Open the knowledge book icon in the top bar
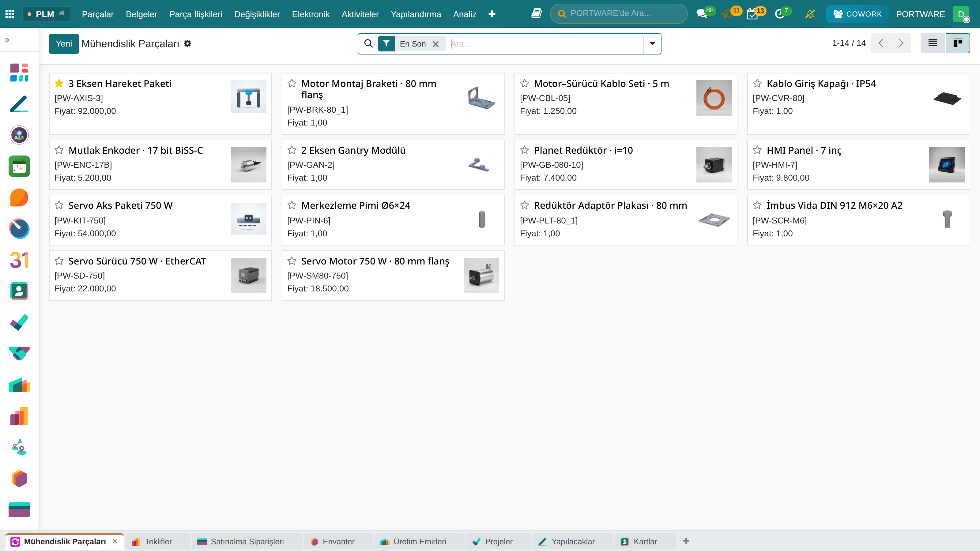The width and height of the screenshot is (980, 551). coord(537,14)
